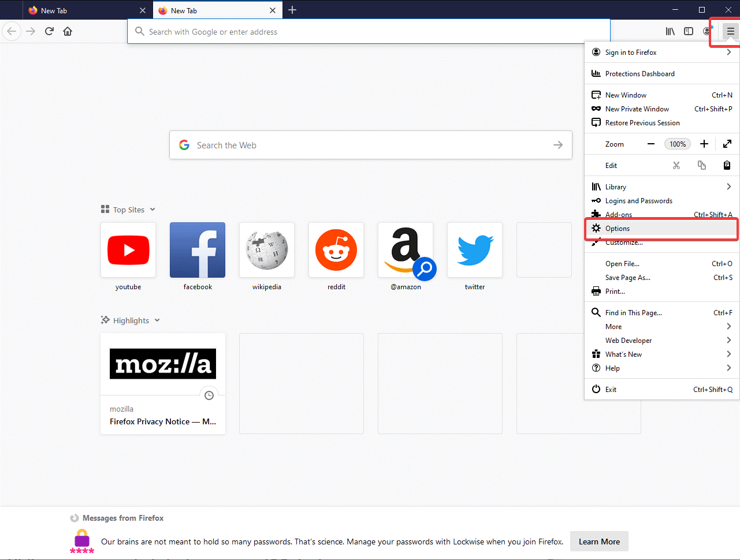The image size is (740, 560).
Task: Open the Library toolbar icon
Action: click(670, 31)
